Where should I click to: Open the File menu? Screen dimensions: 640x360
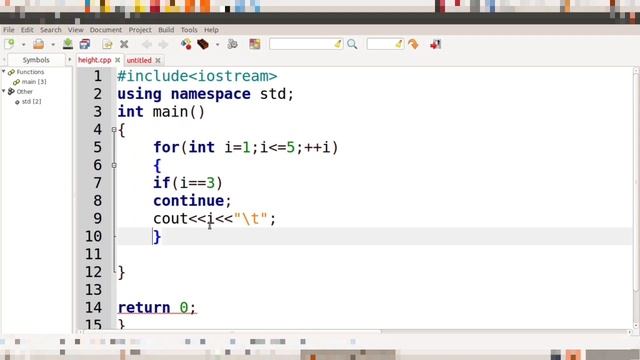[9, 30]
